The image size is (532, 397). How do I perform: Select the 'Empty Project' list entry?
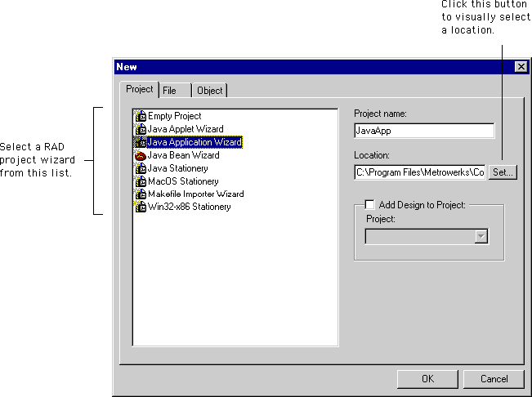pyautogui.click(x=174, y=116)
